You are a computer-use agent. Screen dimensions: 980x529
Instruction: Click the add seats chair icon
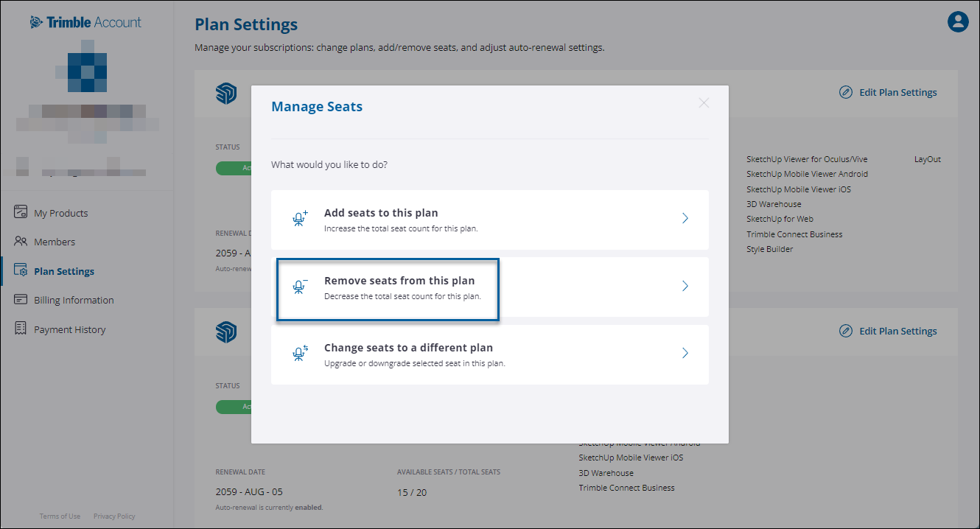tap(300, 219)
